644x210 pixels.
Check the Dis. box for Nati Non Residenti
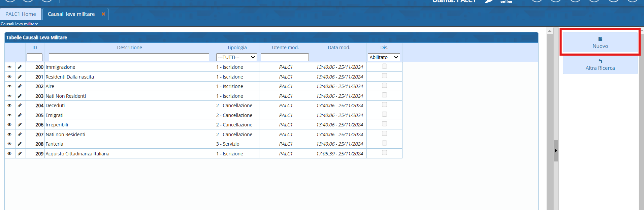pyautogui.click(x=384, y=95)
